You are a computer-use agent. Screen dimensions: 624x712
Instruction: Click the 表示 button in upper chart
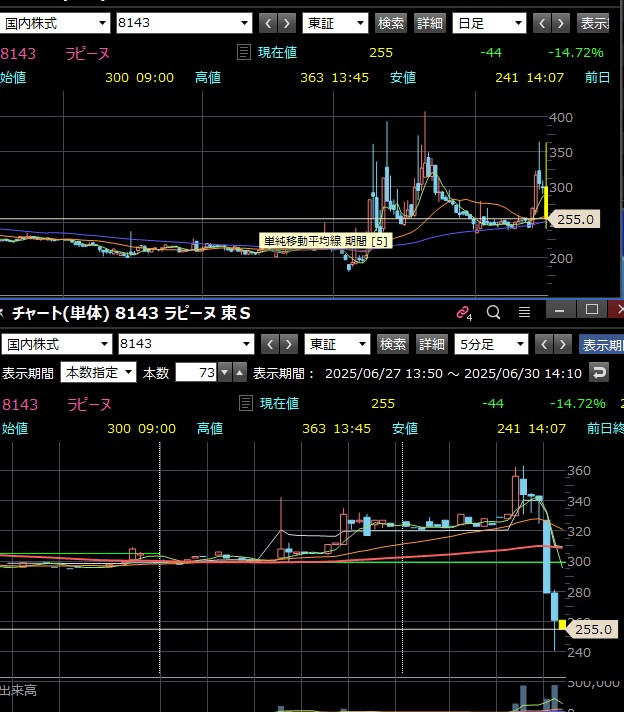(593, 23)
